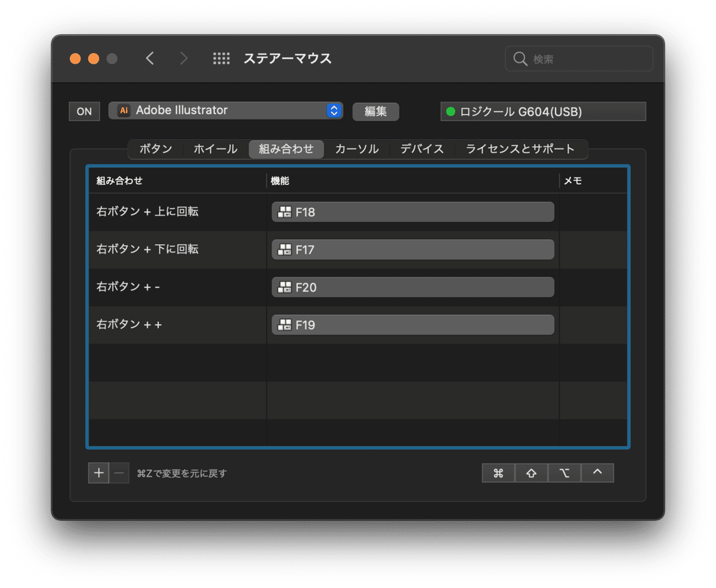Click the grid icon in the title bar
716x588 pixels.
pyautogui.click(x=221, y=58)
